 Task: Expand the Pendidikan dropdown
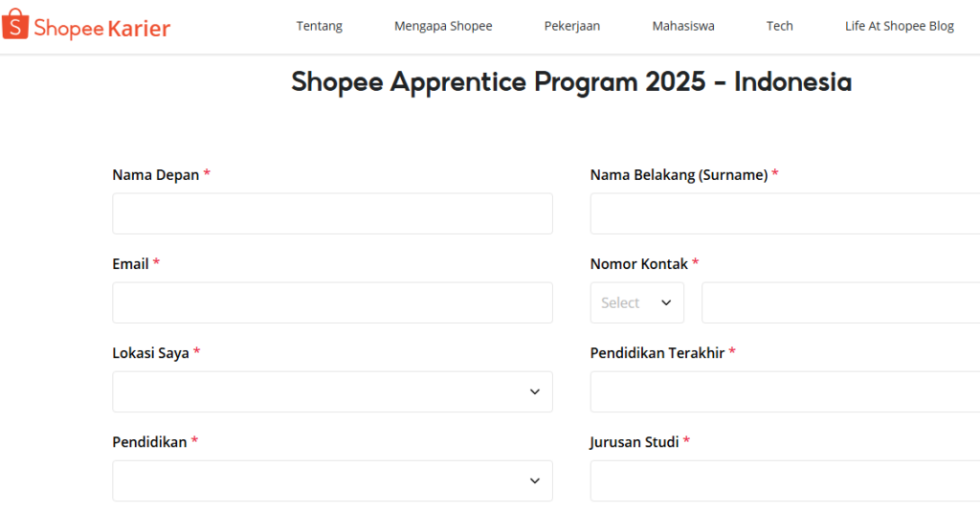332,480
